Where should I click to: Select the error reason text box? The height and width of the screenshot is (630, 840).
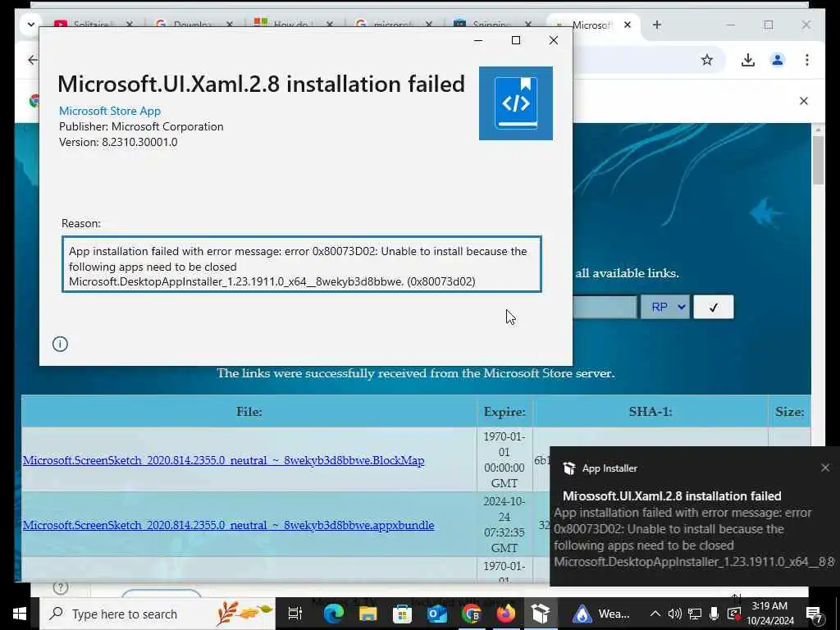coord(302,264)
